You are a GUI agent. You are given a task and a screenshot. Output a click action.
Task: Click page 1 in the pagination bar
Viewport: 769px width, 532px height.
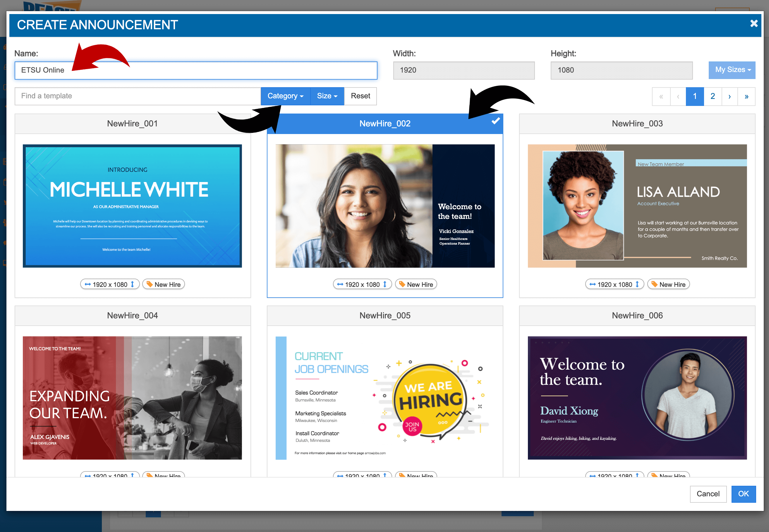(695, 97)
